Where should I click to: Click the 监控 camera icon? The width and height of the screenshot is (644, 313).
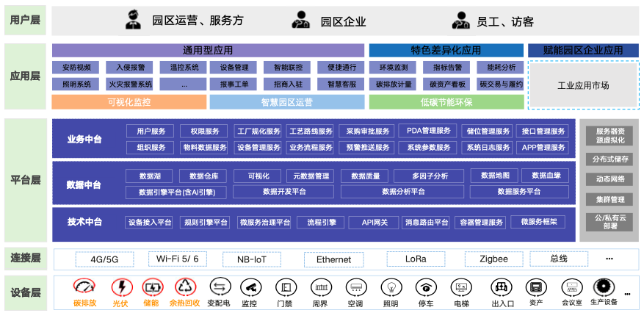tap(251, 287)
